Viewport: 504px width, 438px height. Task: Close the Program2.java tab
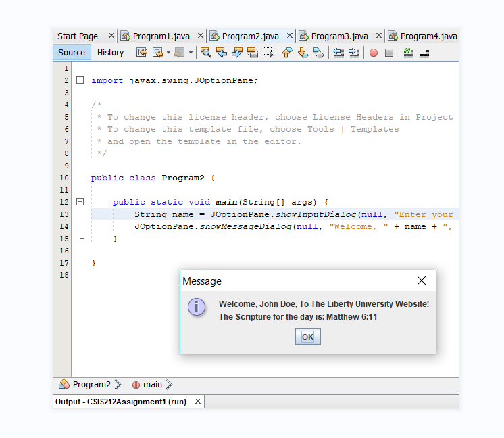(290, 36)
